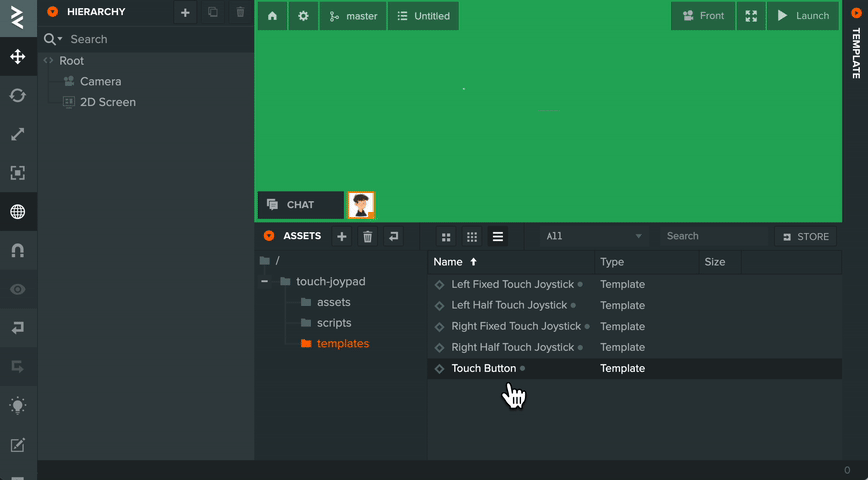Toggle world/local space globe icon
This screenshot has height=480, width=868.
pyautogui.click(x=18, y=211)
